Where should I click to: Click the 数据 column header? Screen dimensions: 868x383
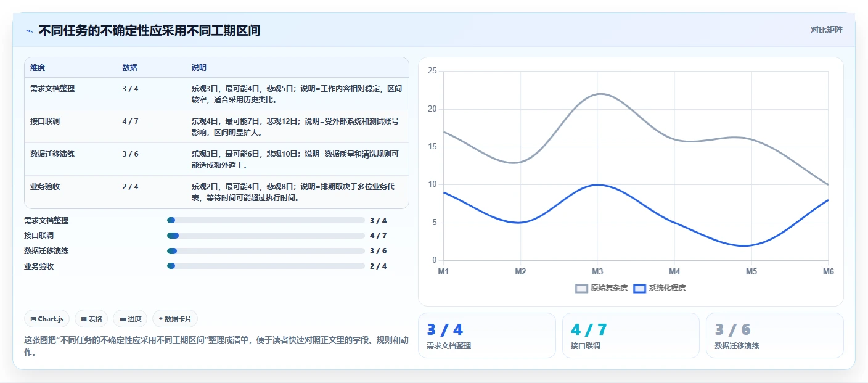pos(129,68)
